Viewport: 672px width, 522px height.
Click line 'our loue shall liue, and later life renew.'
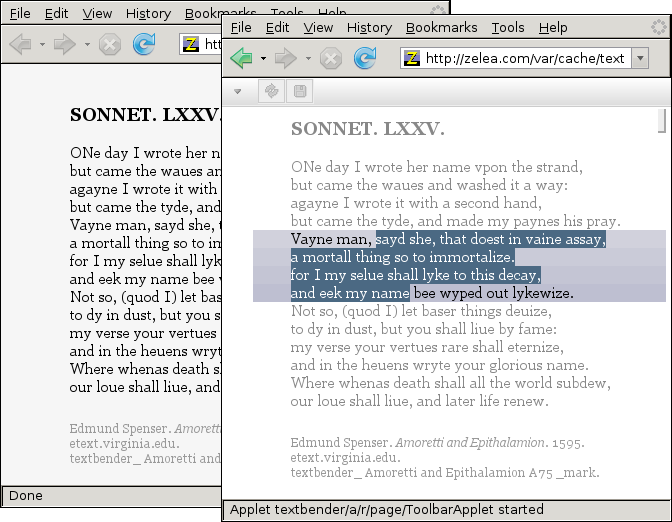420,401
